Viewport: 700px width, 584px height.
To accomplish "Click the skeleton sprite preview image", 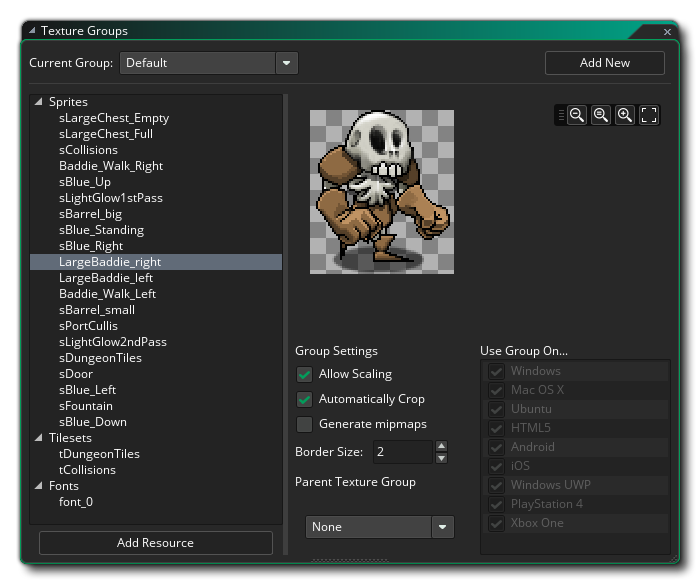I will [382, 192].
